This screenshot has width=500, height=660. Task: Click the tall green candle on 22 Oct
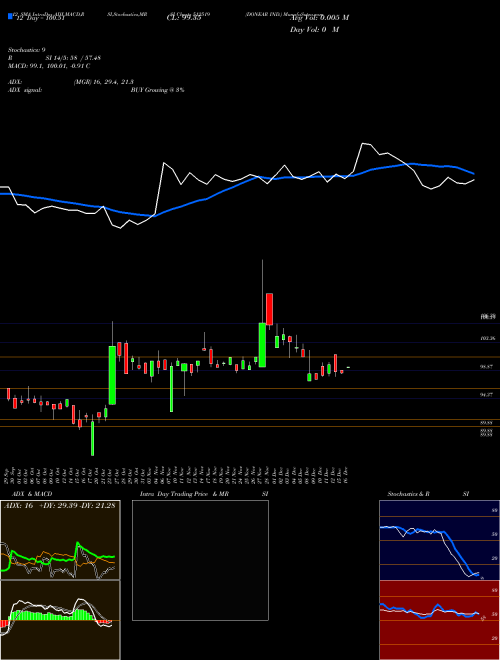pyautogui.click(x=112, y=375)
